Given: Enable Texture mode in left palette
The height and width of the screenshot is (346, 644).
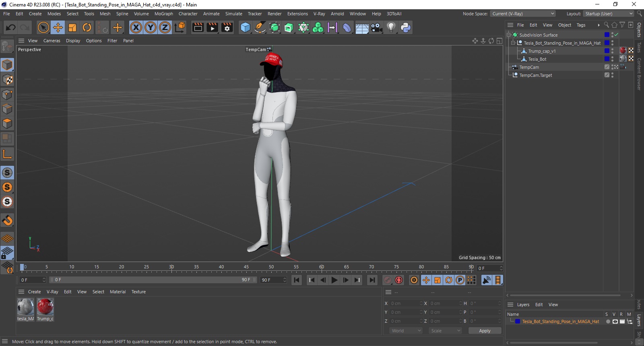Looking at the screenshot, I should [7, 80].
